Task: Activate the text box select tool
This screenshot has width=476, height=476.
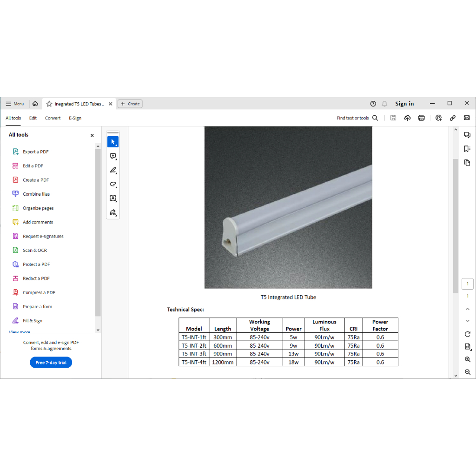Action: pos(113,198)
